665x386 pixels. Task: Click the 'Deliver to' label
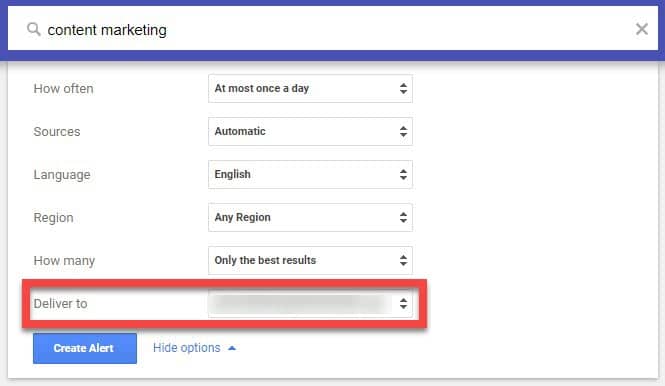[x=61, y=303]
